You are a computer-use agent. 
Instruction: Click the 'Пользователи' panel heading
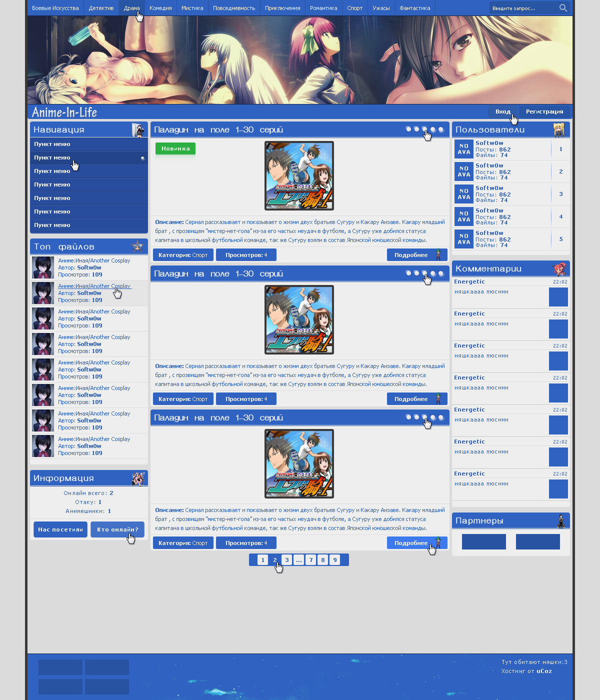point(490,129)
